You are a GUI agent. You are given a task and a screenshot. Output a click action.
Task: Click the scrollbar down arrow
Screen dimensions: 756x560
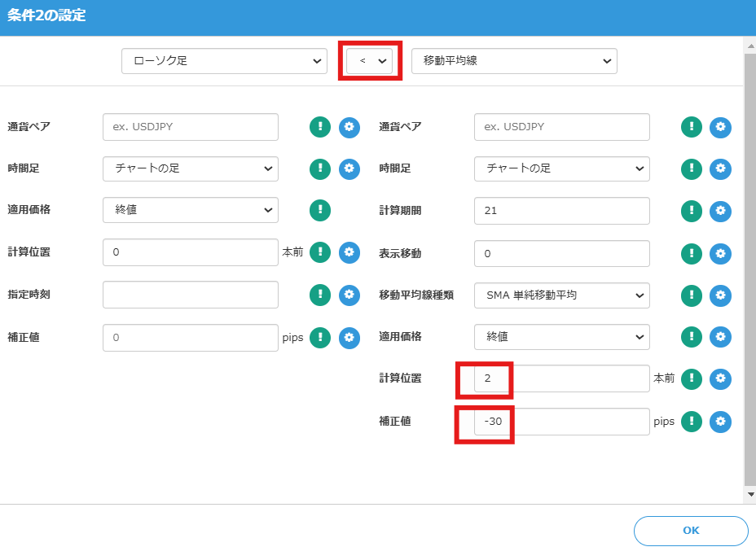(x=749, y=494)
